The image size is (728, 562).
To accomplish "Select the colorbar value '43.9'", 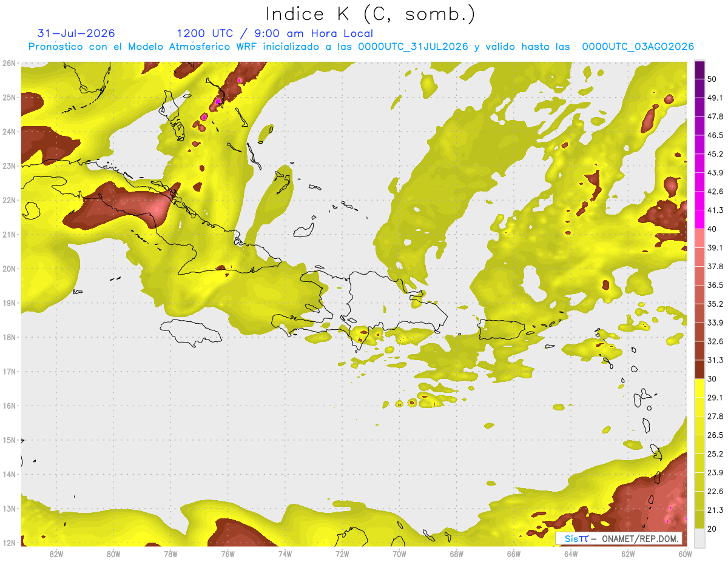I will click(715, 173).
